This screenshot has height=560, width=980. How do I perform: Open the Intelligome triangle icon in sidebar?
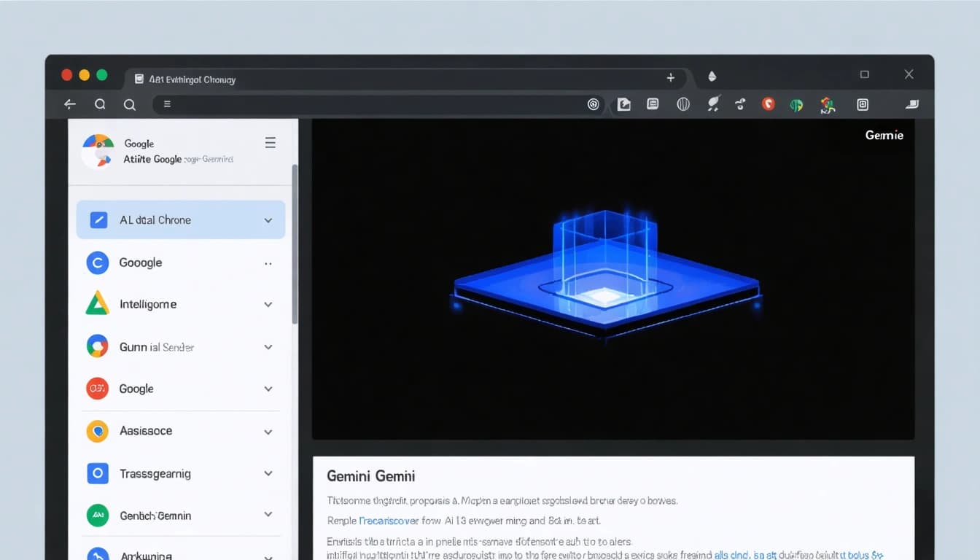pos(97,304)
